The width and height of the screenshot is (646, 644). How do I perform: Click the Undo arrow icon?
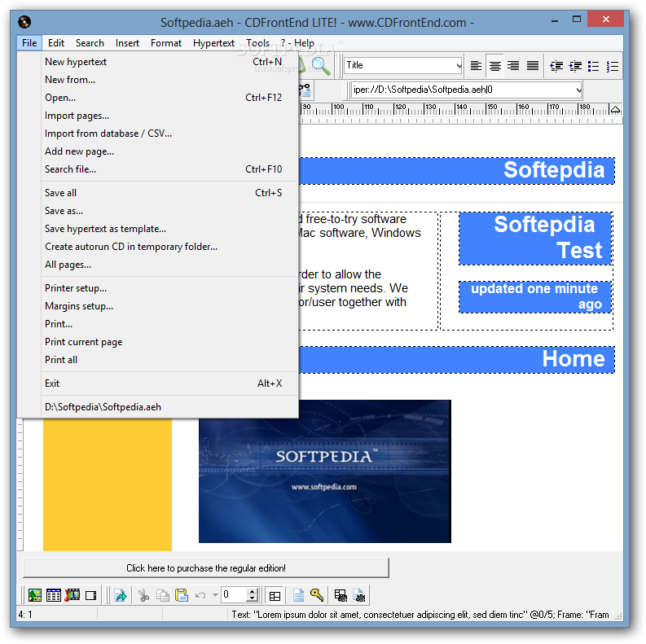pos(200,595)
